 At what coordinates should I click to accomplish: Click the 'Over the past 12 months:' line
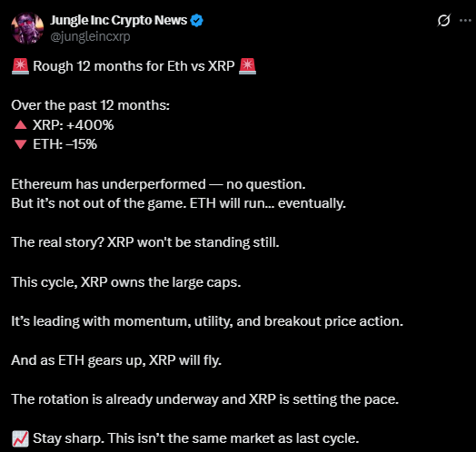91,105
